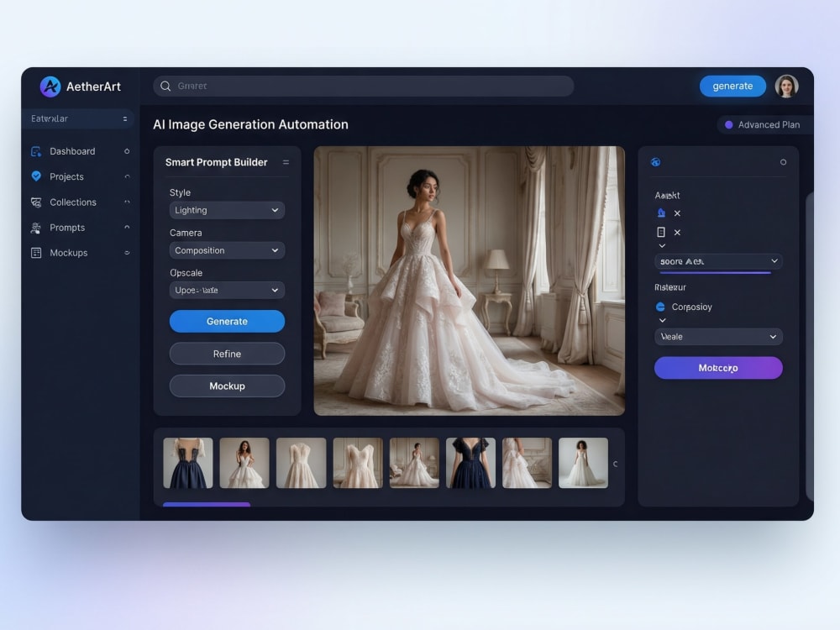This screenshot has width=840, height=630.
Task: Select the seventh thumbnail, blush gown with bow
Action: (528, 463)
